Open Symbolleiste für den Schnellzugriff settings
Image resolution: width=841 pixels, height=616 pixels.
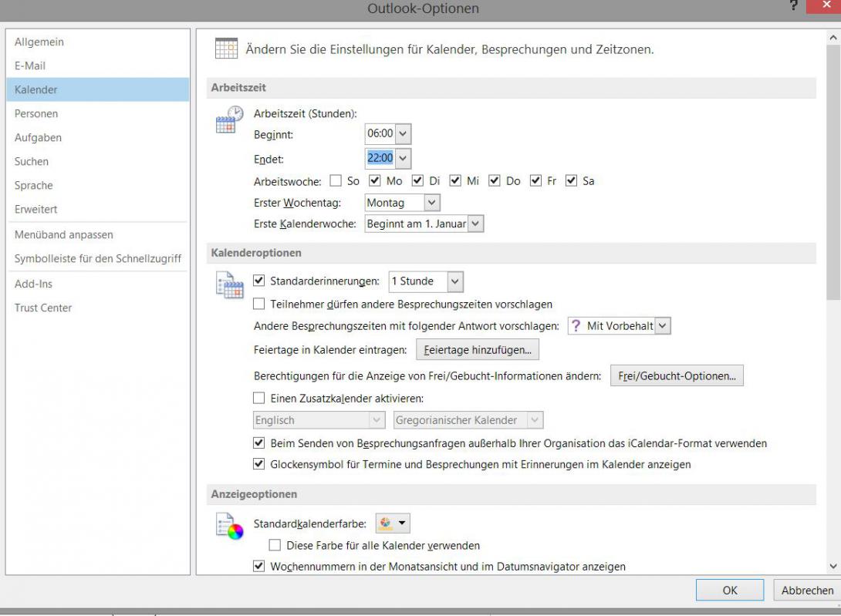click(x=98, y=258)
